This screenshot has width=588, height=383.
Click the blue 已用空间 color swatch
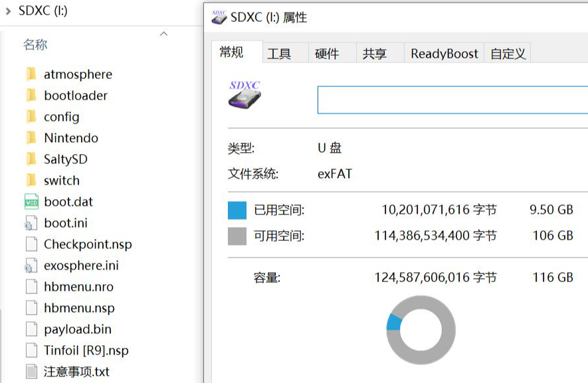coord(237,210)
